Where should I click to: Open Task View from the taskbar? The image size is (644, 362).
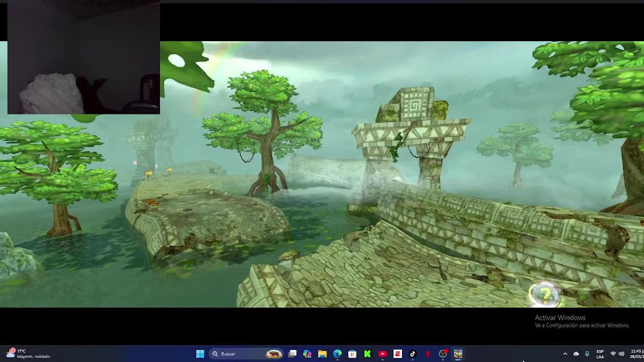[x=292, y=354]
